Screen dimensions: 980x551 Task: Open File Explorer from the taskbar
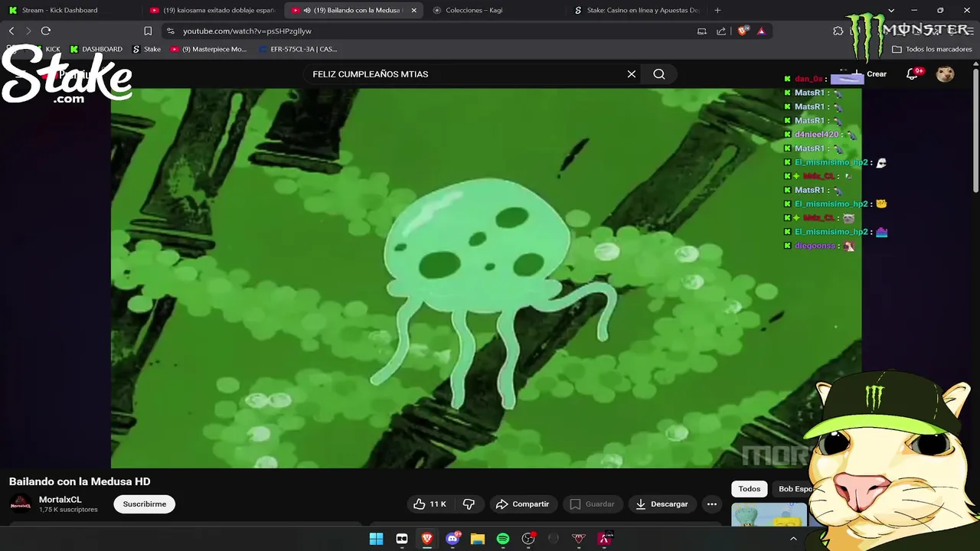478,539
